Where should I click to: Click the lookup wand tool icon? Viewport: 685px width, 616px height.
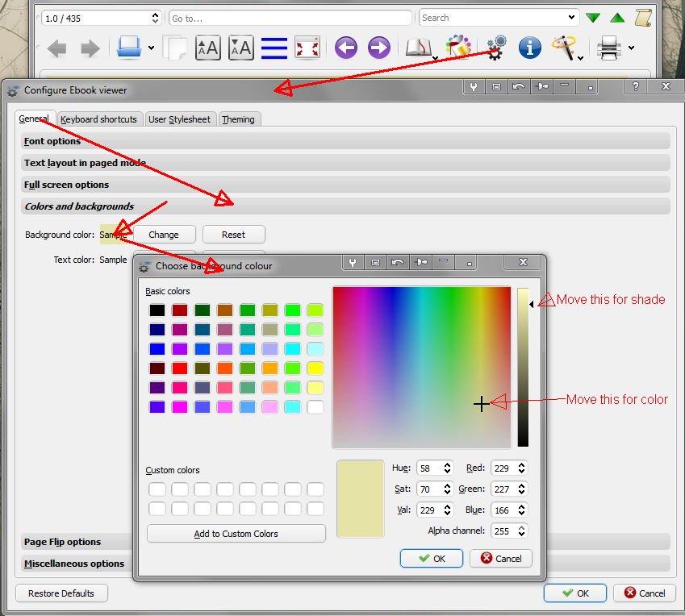tap(564, 47)
